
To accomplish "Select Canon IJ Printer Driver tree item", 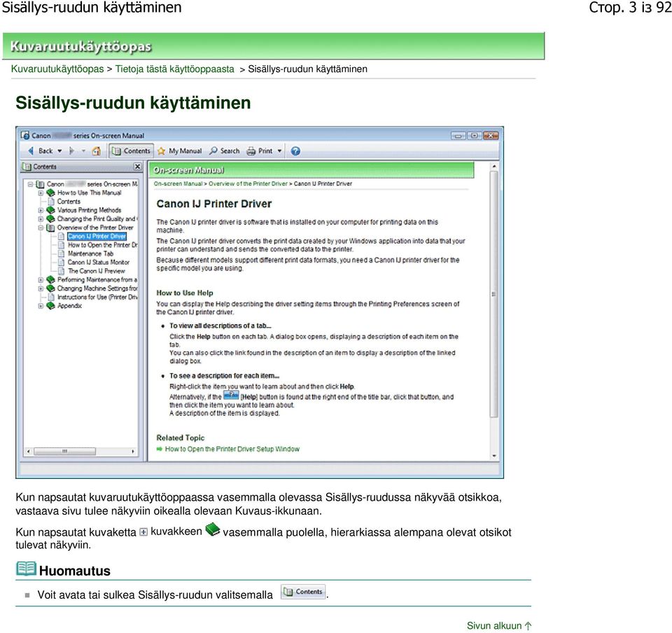I will pyautogui.click(x=97, y=236).
